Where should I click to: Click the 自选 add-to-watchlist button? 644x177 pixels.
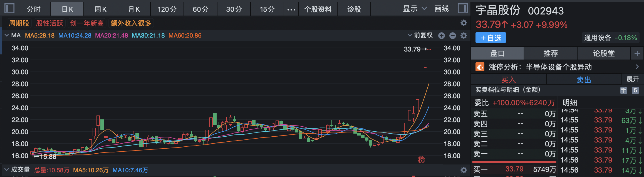pos(491,38)
